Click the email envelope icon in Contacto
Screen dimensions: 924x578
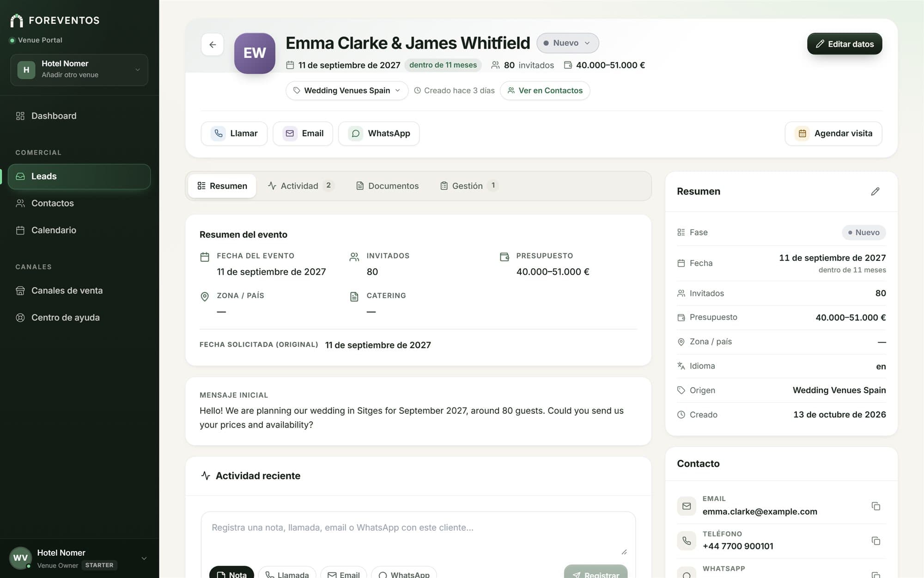[x=687, y=506]
